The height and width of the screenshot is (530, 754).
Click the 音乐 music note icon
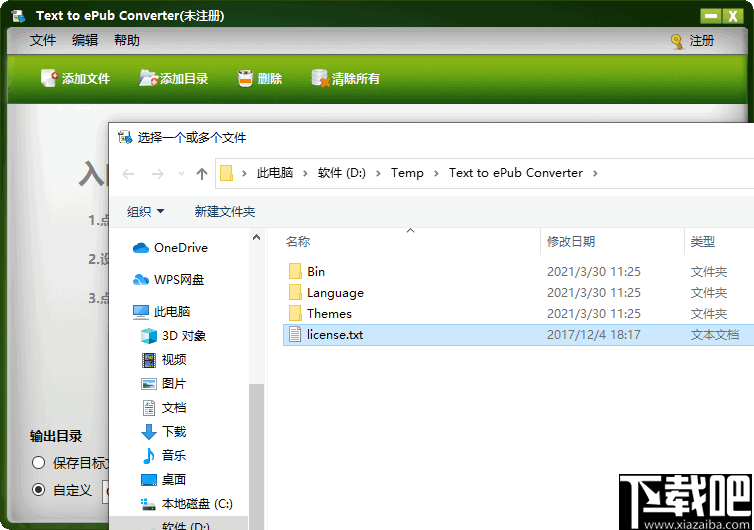[149, 455]
